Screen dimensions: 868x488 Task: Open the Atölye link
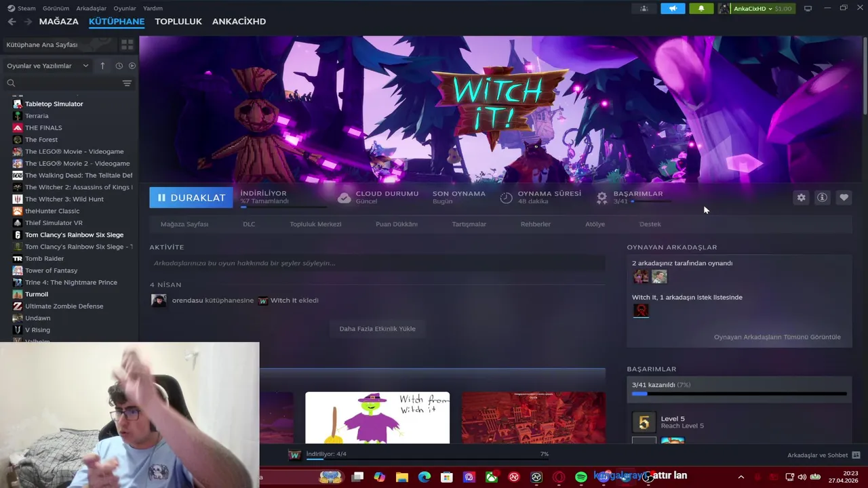pyautogui.click(x=595, y=224)
